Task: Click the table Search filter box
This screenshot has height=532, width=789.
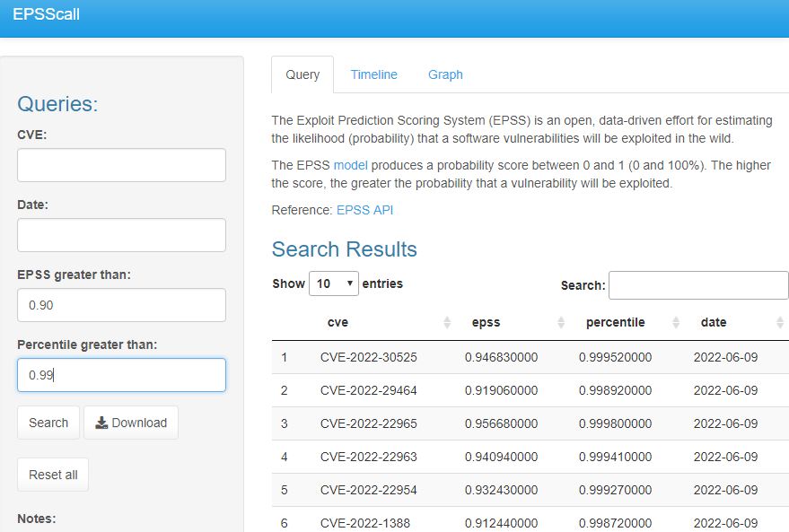Action: click(698, 285)
